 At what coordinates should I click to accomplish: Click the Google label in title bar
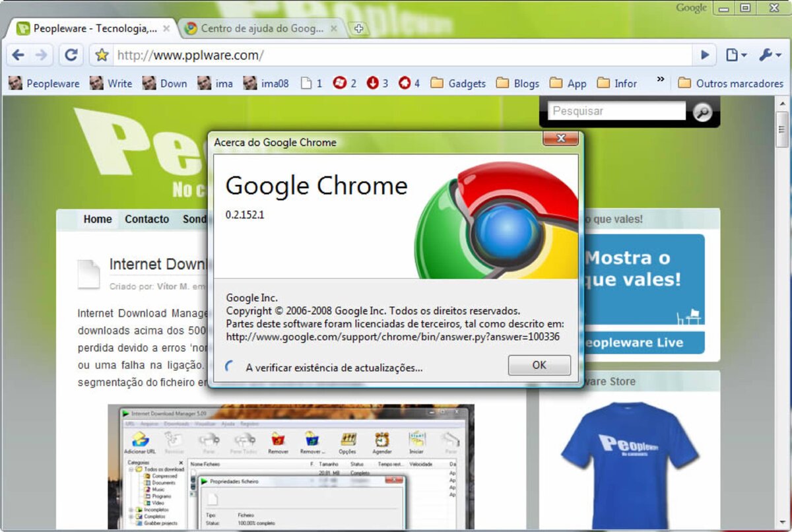coord(691,8)
